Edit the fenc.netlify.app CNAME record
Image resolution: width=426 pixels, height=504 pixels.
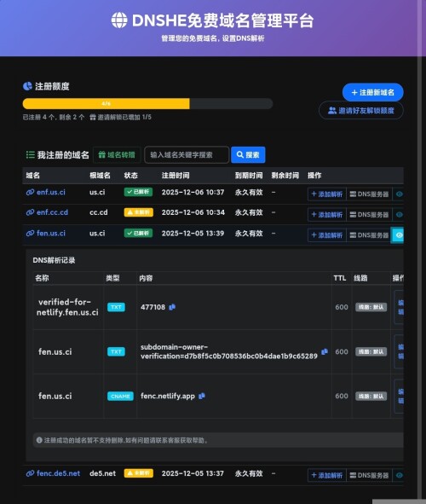click(x=400, y=396)
